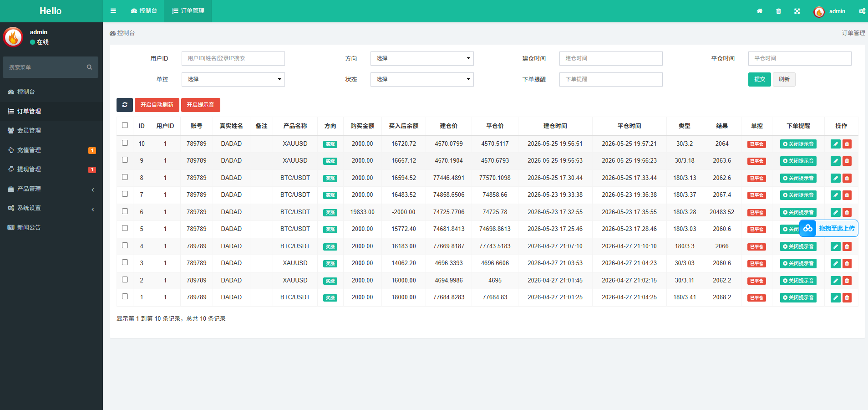
Task: Click the 下单提醒 input field
Action: 611,79
